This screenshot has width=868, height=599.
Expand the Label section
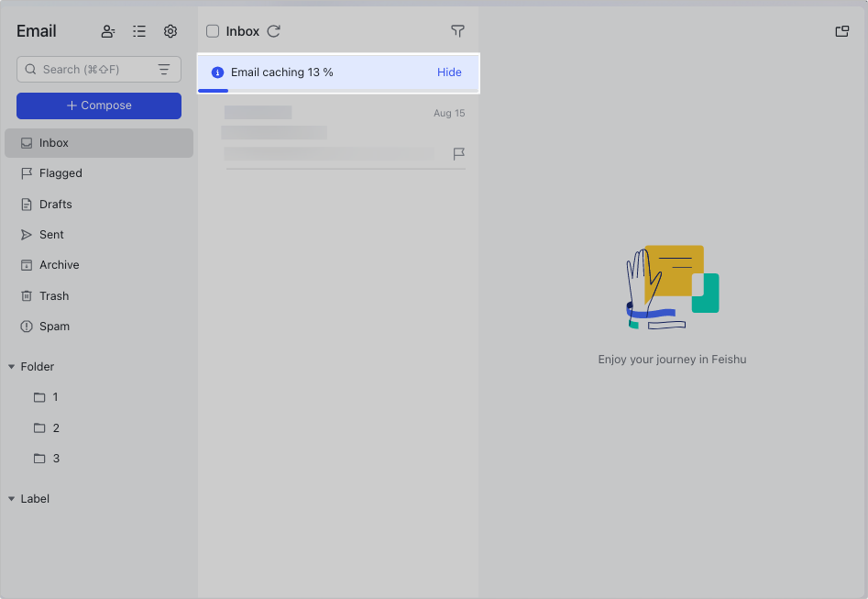point(11,498)
